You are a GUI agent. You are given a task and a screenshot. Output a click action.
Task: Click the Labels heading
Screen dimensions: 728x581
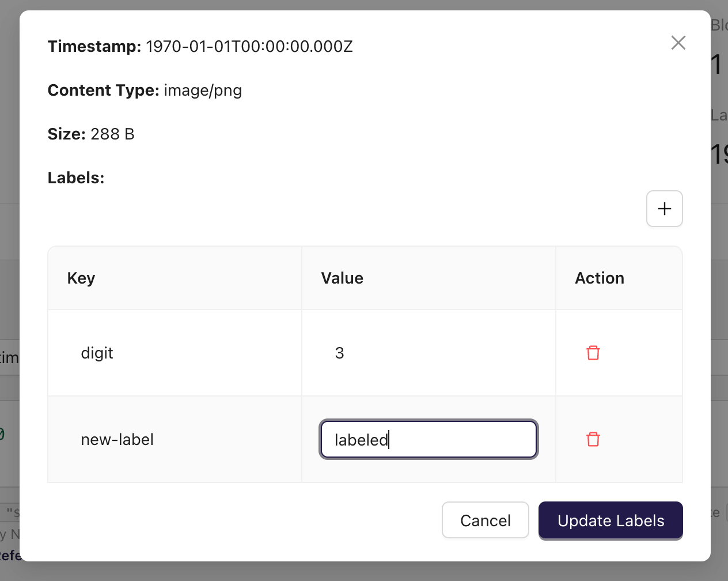pyautogui.click(x=75, y=178)
